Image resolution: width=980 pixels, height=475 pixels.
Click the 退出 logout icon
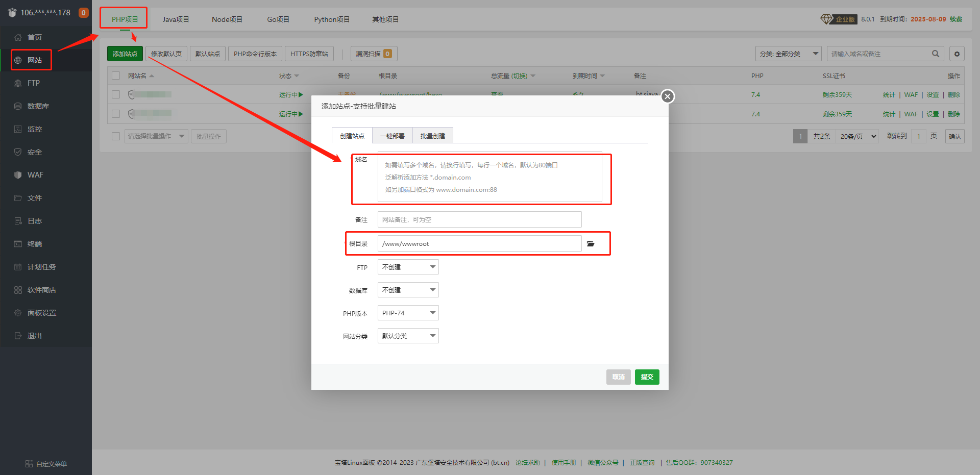(18, 336)
